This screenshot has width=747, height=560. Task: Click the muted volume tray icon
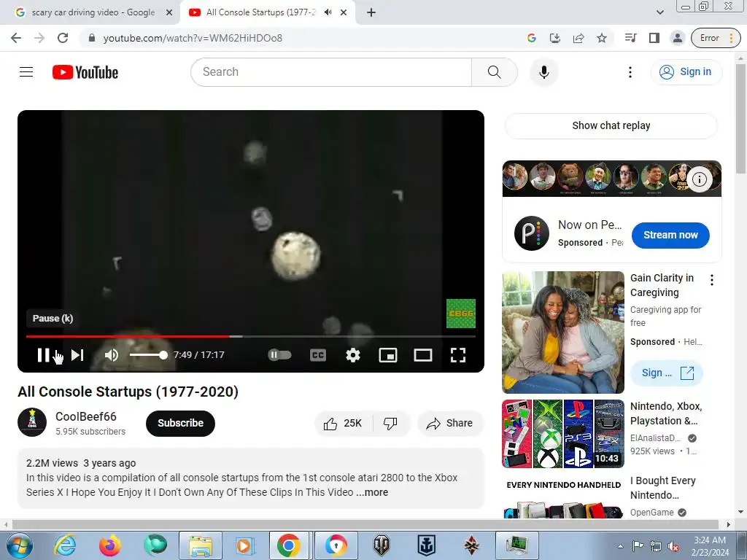click(x=673, y=546)
